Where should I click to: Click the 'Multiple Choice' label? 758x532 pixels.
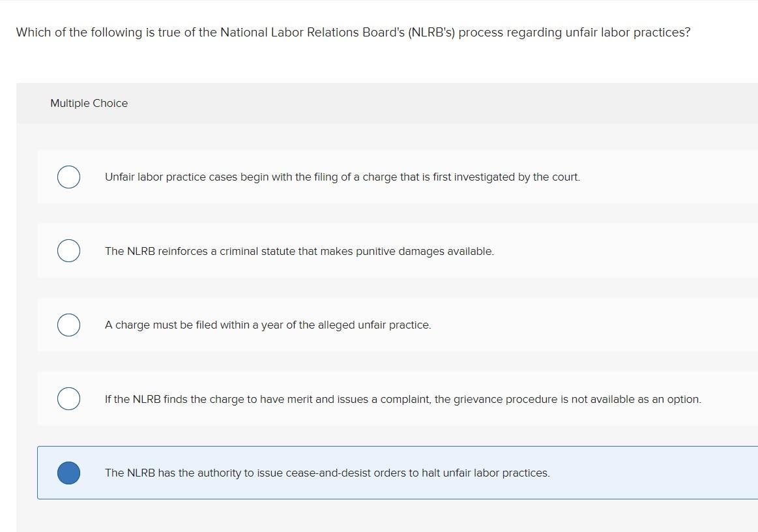[x=89, y=103]
